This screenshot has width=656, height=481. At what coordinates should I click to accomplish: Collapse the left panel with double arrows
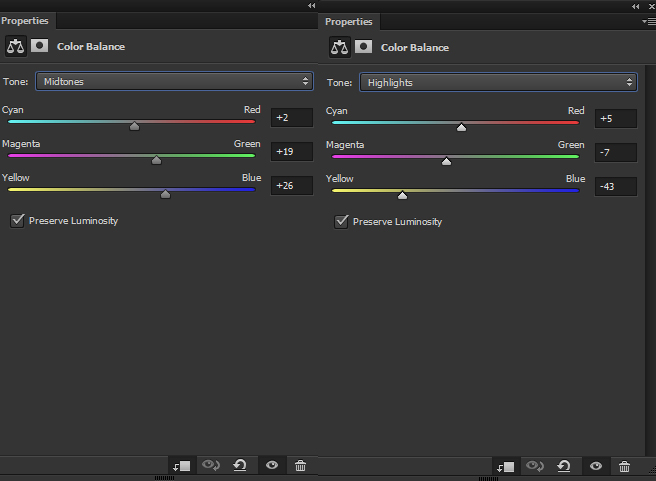coord(311,6)
